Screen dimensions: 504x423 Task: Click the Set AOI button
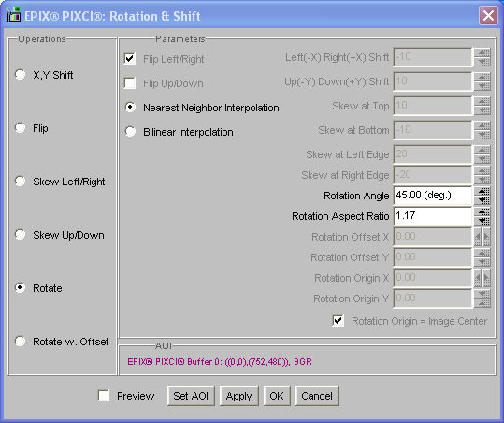coord(191,396)
